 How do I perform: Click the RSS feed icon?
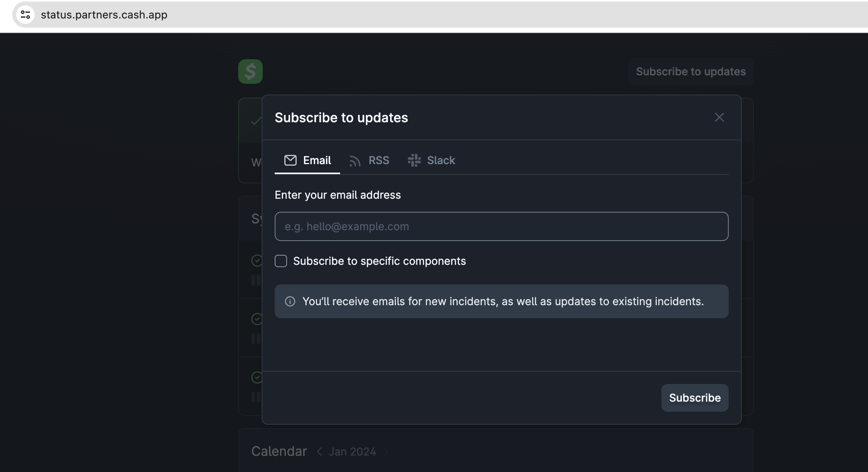pyautogui.click(x=355, y=161)
